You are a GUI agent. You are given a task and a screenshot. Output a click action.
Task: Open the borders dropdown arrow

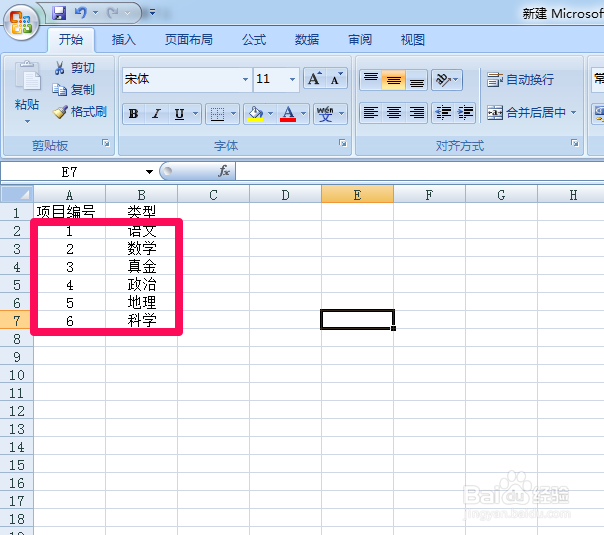233,114
